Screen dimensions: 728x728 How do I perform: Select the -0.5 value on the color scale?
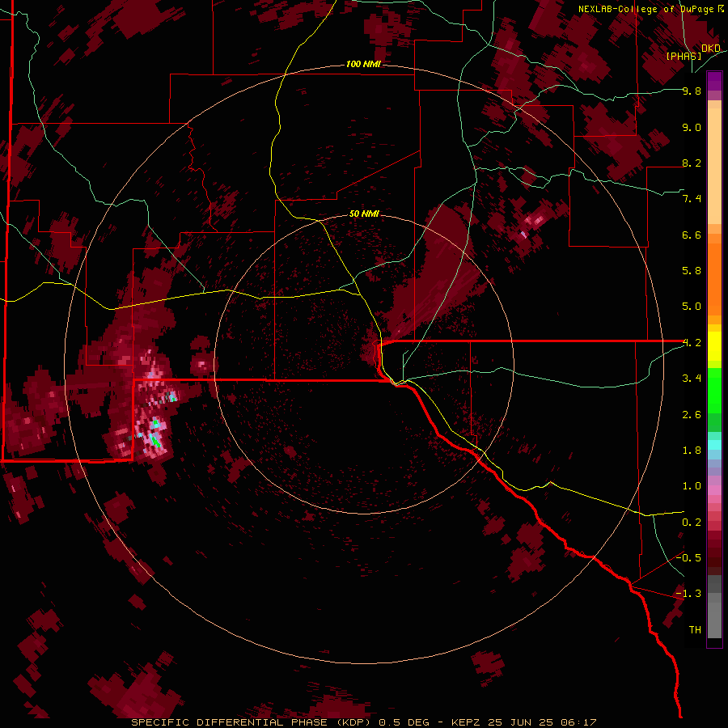[x=688, y=558]
